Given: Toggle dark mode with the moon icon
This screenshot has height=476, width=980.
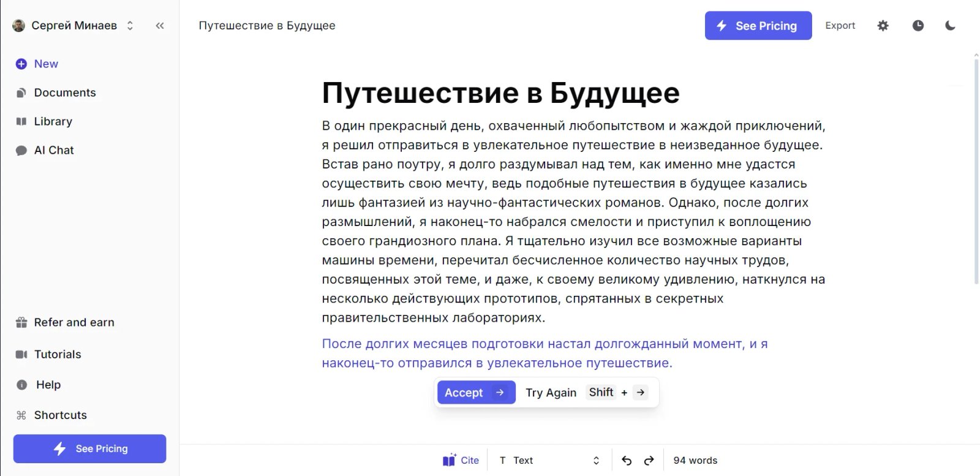Looking at the screenshot, I should tap(950, 26).
